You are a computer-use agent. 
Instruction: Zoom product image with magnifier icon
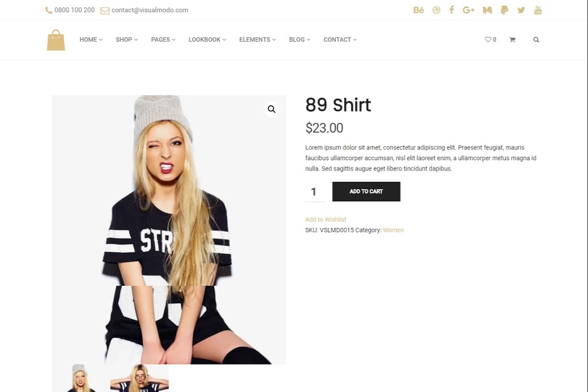(x=271, y=109)
